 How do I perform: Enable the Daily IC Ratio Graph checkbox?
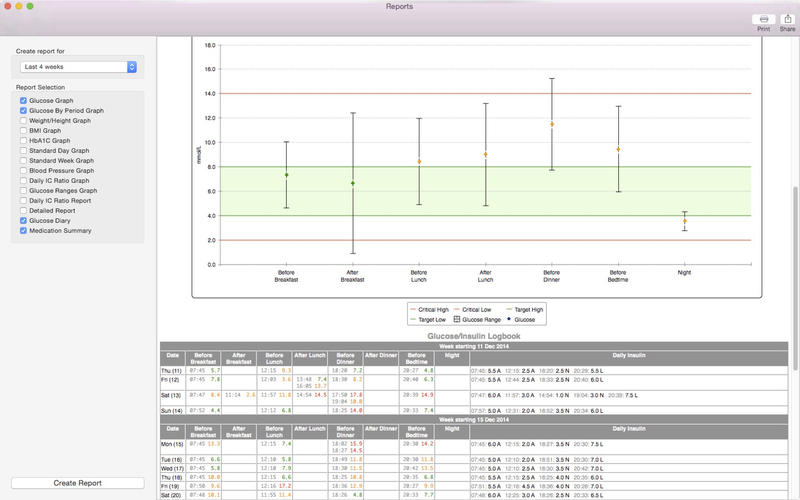[x=23, y=181]
